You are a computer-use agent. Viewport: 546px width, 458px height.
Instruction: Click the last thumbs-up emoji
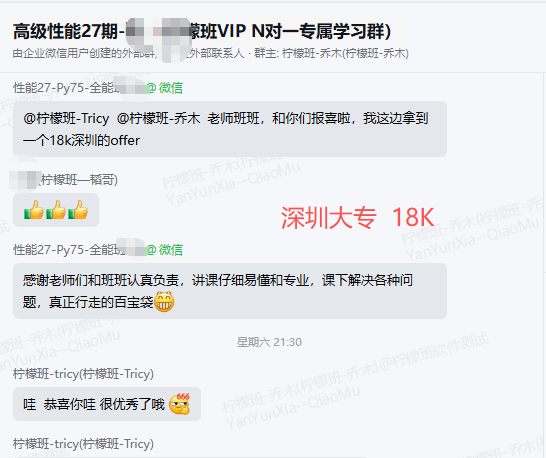pyautogui.click(x=78, y=210)
